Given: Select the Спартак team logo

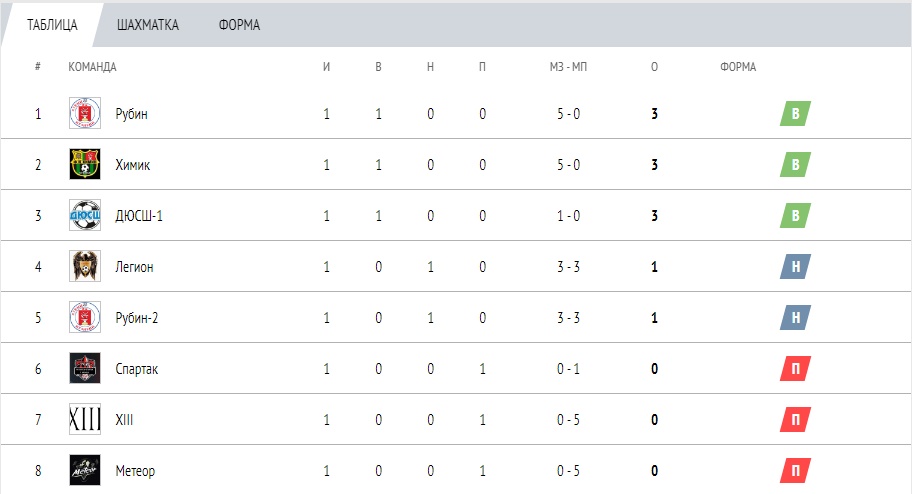Looking at the screenshot, I should point(85,368).
